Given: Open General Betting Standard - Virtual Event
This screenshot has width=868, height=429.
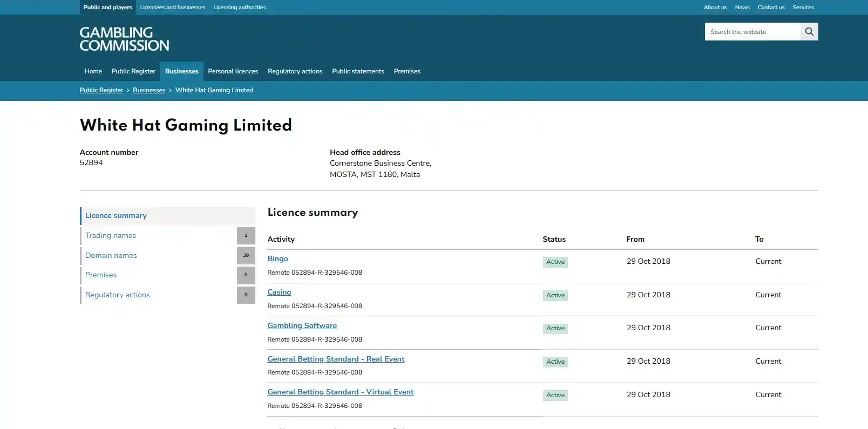Looking at the screenshot, I should pyautogui.click(x=341, y=392).
